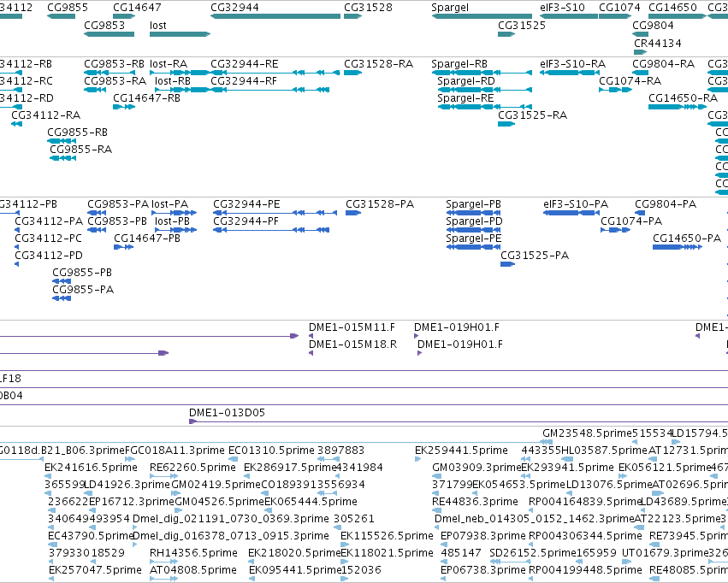
Task: Click protein CG1074-PA
Action: (631, 221)
